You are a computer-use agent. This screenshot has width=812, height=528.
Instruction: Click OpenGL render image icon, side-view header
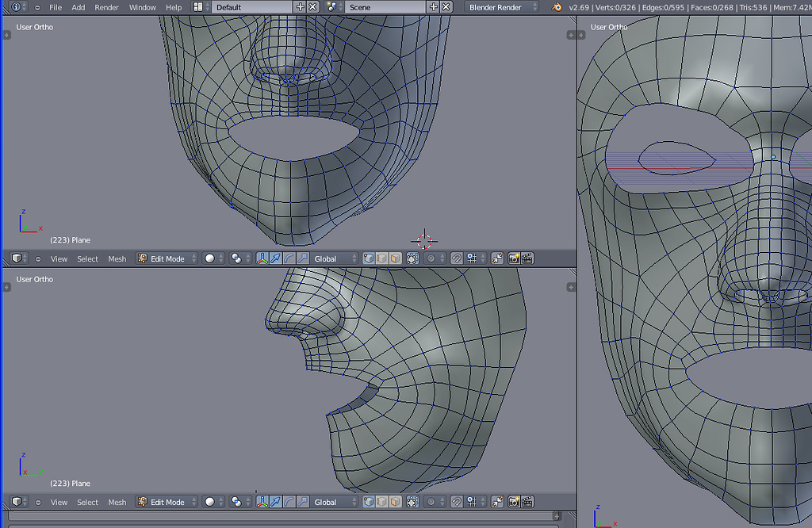tap(514, 502)
